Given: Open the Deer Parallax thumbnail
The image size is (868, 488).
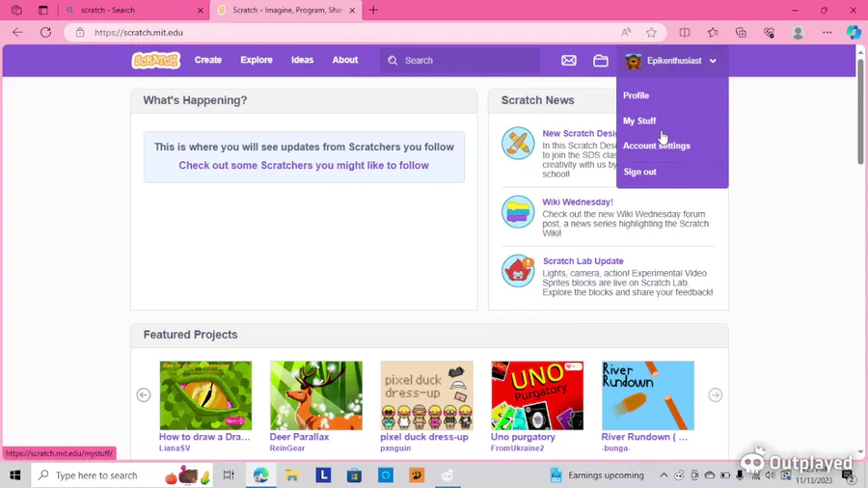Looking at the screenshot, I should coord(316,395).
